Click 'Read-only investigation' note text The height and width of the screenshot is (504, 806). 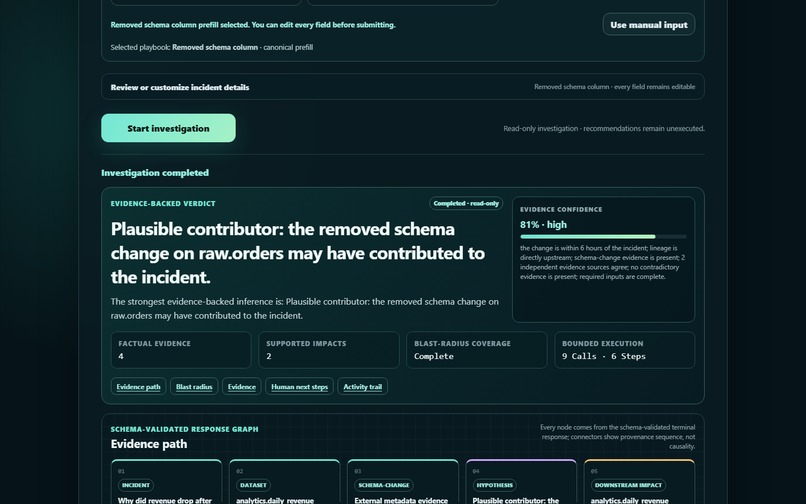tap(604, 129)
